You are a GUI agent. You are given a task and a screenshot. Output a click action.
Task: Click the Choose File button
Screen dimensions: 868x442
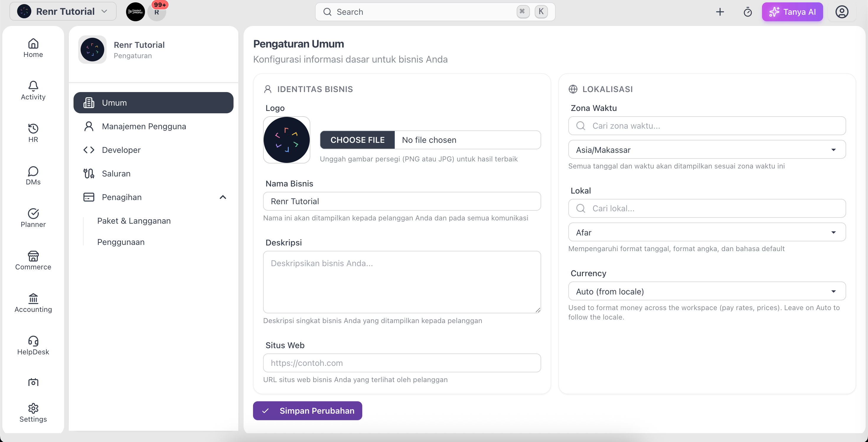tap(357, 140)
